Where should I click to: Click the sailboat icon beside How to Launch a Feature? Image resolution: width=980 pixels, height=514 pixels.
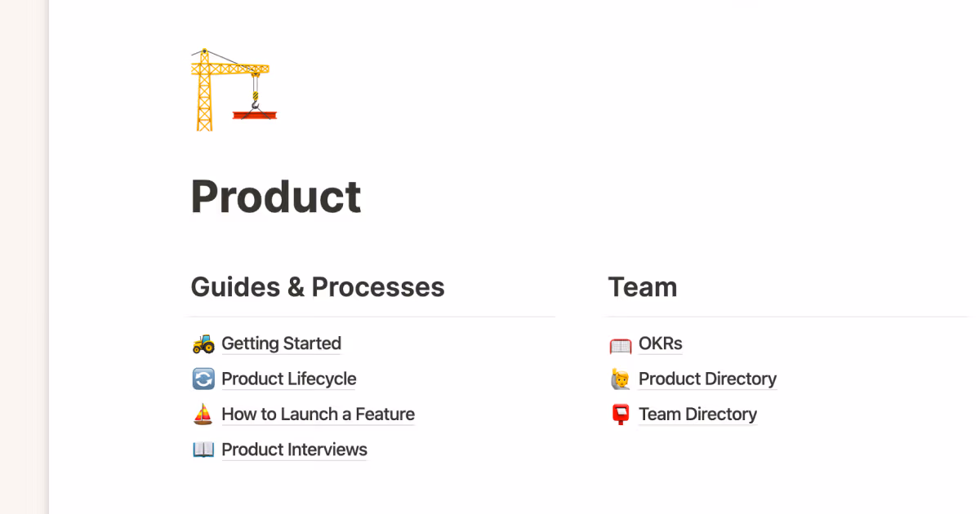pos(203,414)
